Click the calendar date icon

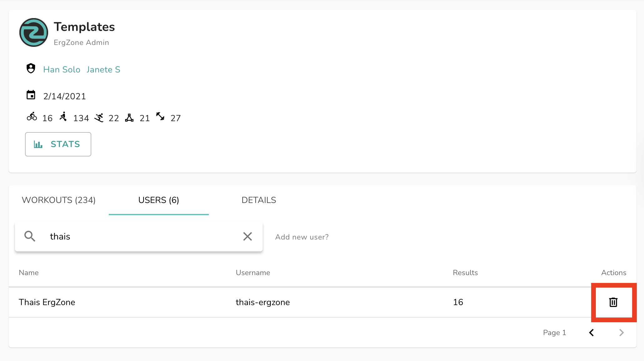(x=31, y=95)
